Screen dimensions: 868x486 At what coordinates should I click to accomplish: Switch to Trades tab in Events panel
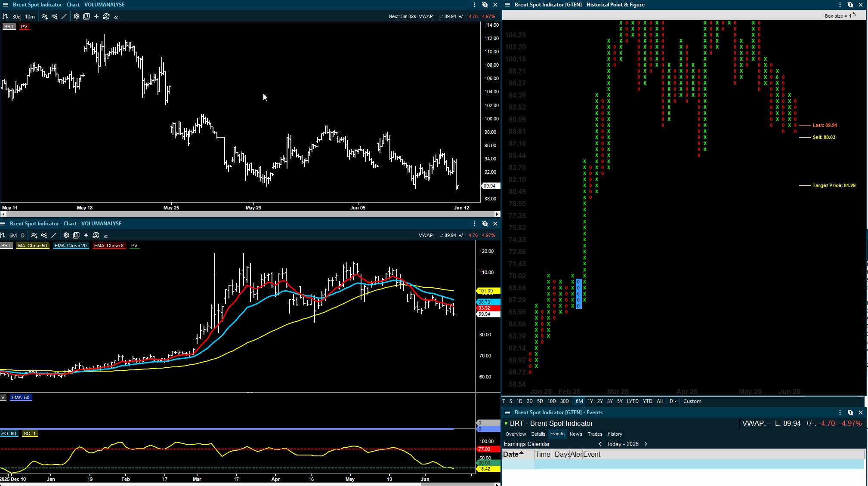coord(595,434)
